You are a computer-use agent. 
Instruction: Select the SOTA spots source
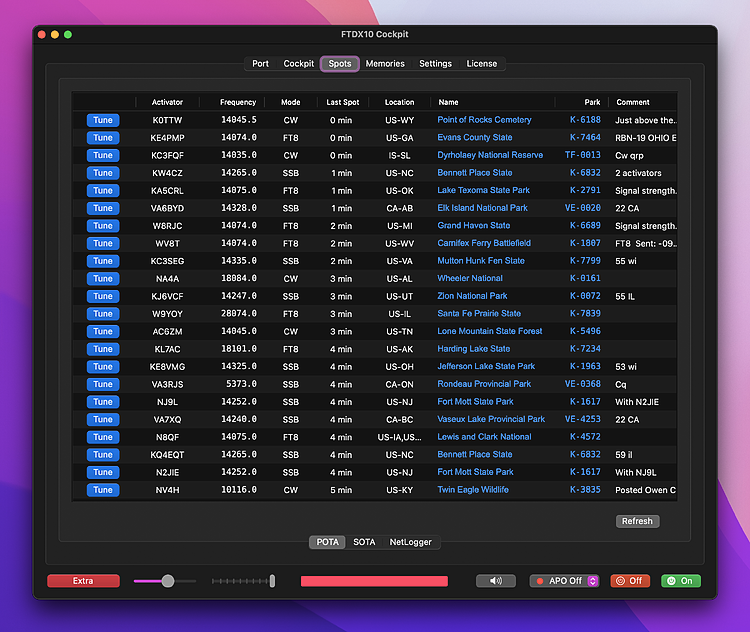click(364, 542)
